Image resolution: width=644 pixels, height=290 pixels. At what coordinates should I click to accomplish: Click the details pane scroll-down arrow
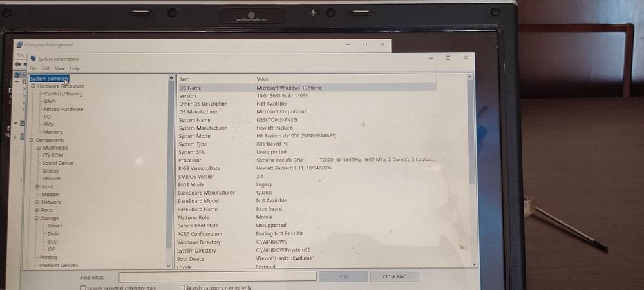click(475, 264)
